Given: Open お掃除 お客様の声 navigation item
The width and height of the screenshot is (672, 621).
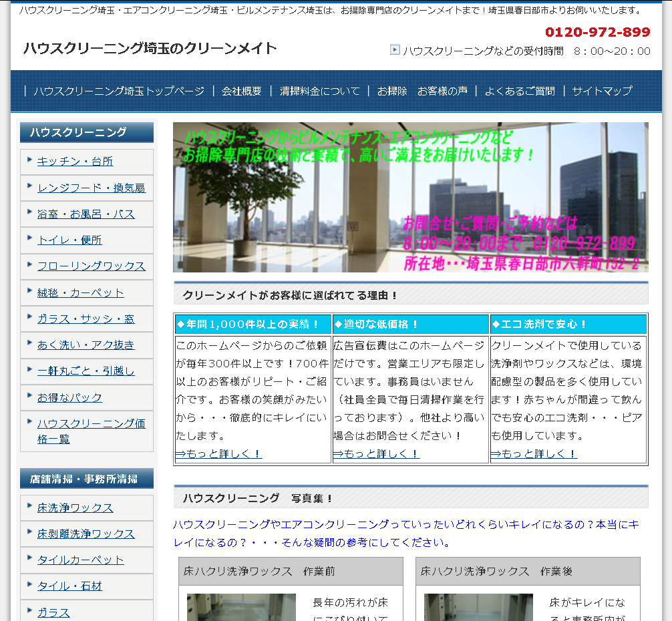Looking at the screenshot, I should coord(422,91).
